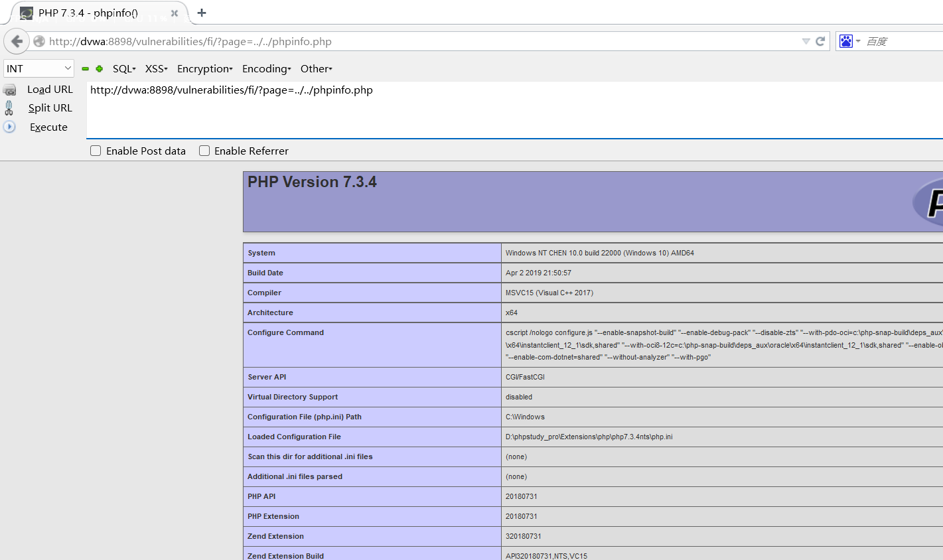Click the 'MSVC15 (Visual C++ 2017)' value

[549, 293]
